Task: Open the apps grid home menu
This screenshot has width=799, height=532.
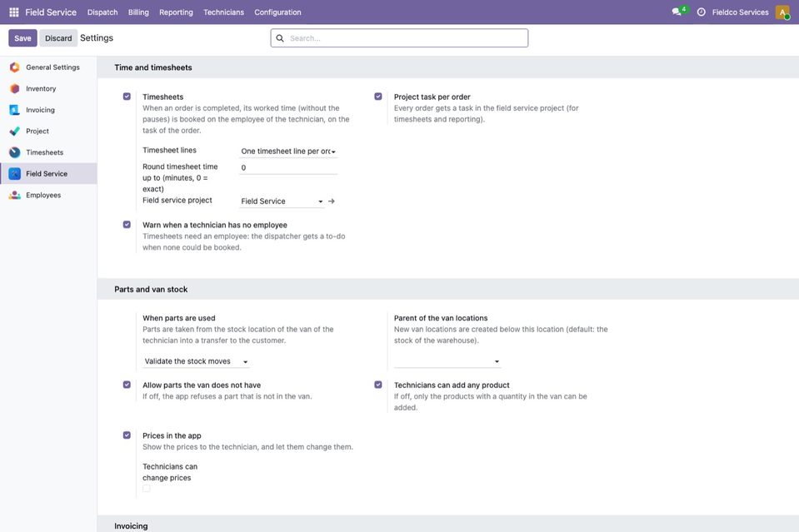Action: tap(14, 12)
